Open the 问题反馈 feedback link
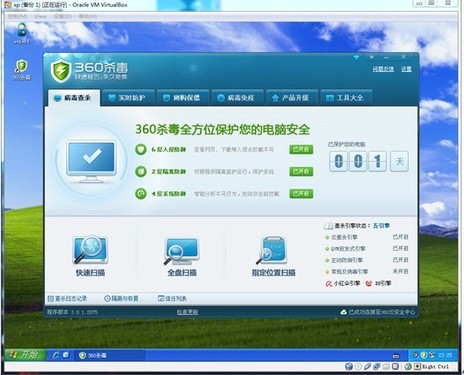 click(383, 69)
